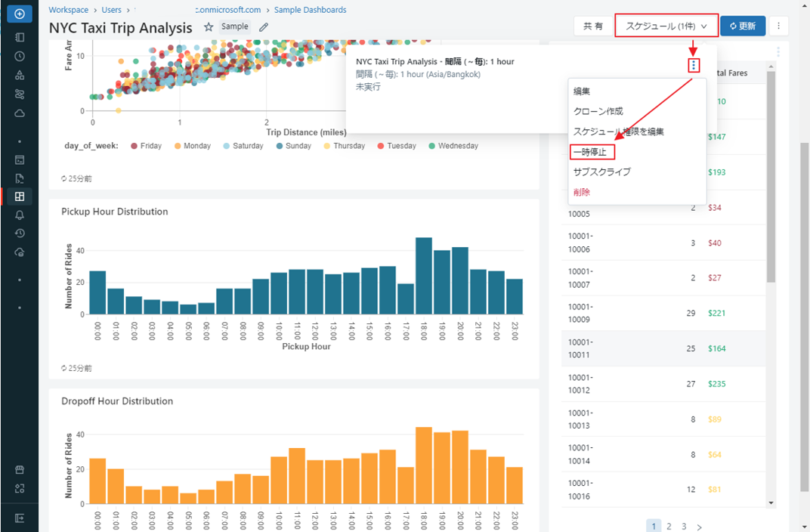Click the 共有 share button
The height and width of the screenshot is (532, 810).
click(x=592, y=26)
